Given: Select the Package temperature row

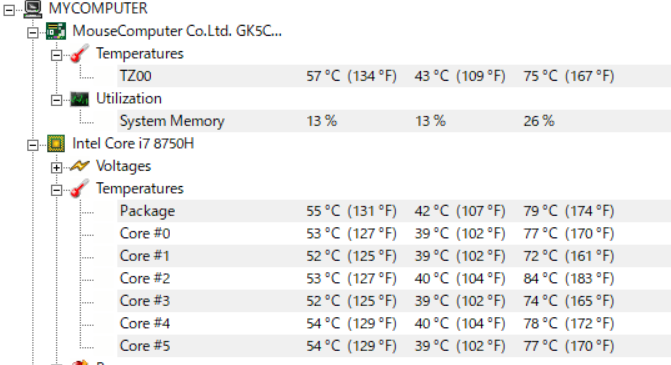Looking at the screenshot, I should (x=394, y=211).
